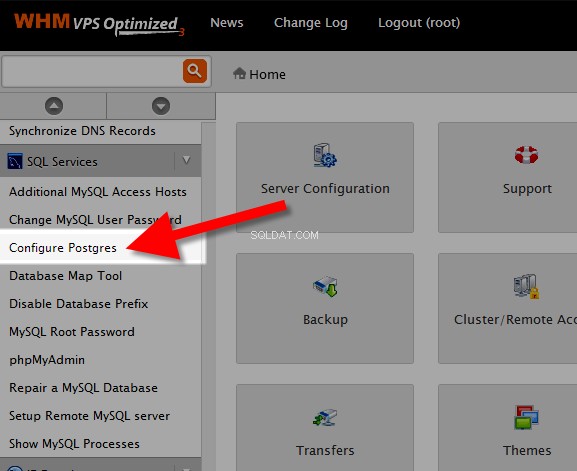
Task: Click the Logout (root) link
Action: (419, 23)
